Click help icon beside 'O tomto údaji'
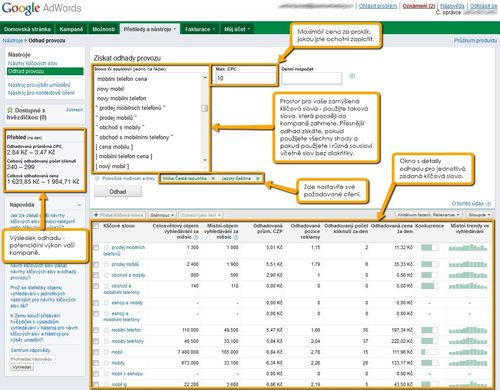The width and height of the screenshot is (500, 390). (488, 204)
